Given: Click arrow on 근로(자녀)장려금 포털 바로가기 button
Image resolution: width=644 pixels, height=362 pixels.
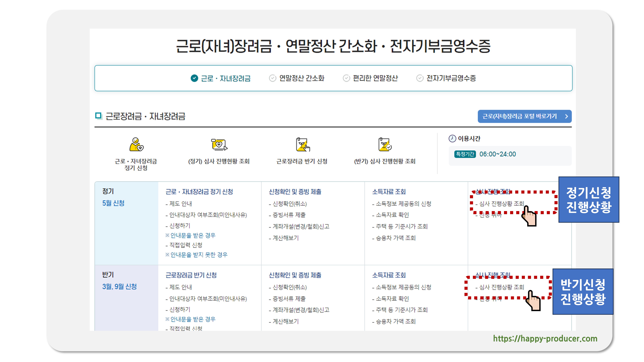Looking at the screenshot, I should pyautogui.click(x=566, y=116).
